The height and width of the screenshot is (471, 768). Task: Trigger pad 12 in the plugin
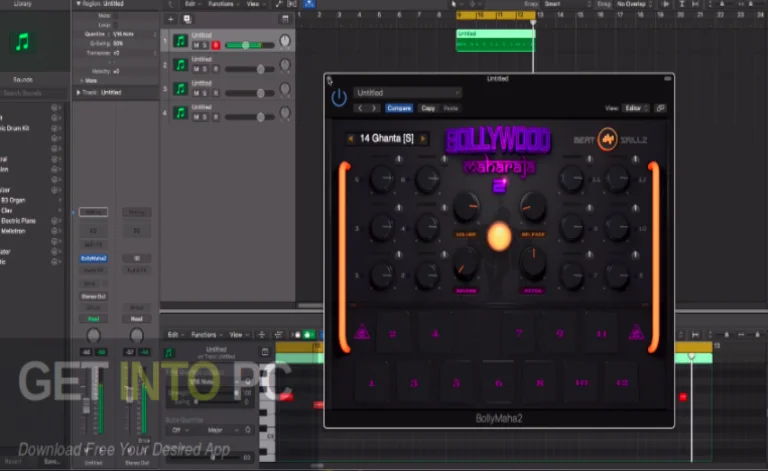point(622,383)
